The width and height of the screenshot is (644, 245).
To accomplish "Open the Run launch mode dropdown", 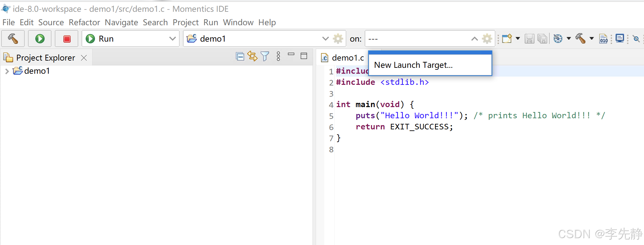I will pos(130,39).
